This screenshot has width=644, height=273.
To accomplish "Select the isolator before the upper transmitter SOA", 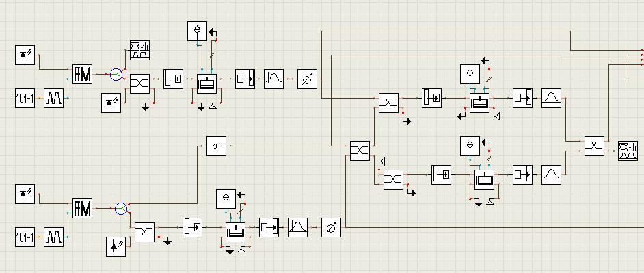I will pyautogui.click(x=173, y=79).
